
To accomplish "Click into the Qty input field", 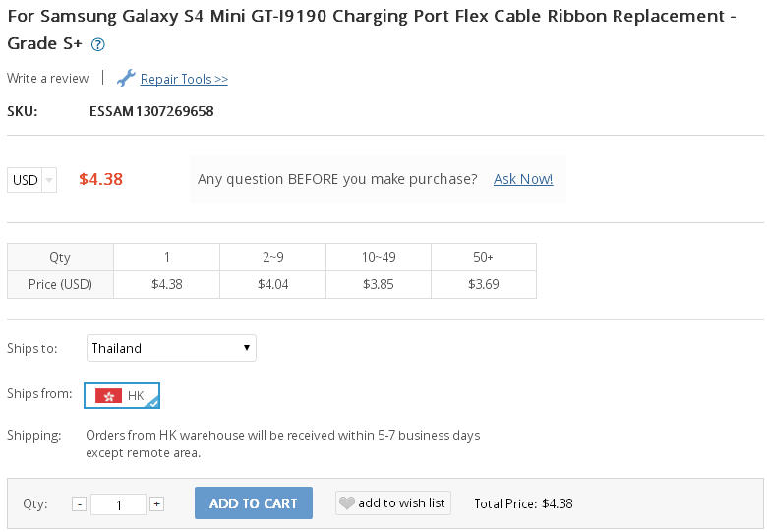I will click(118, 504).
